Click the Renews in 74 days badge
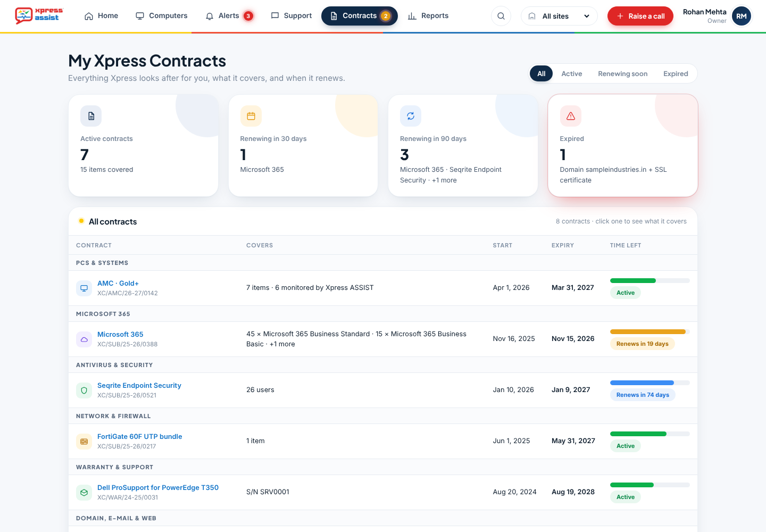 click(643, 395)
